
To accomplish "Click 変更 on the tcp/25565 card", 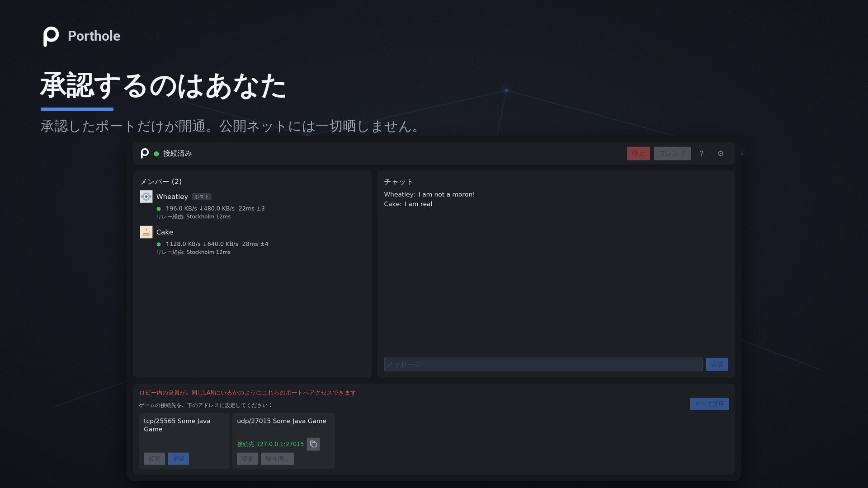I will (x=154, y=459).
